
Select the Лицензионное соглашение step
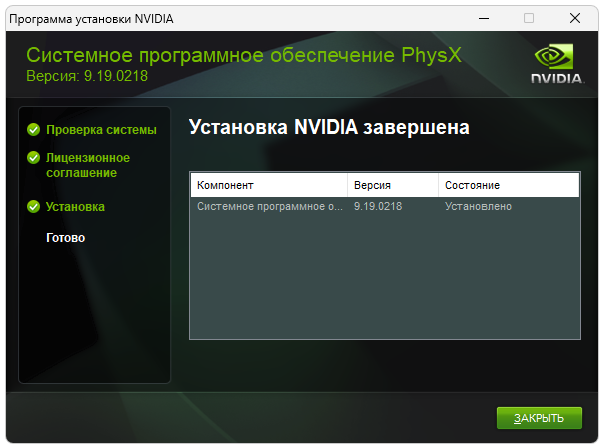click(88, 165)
